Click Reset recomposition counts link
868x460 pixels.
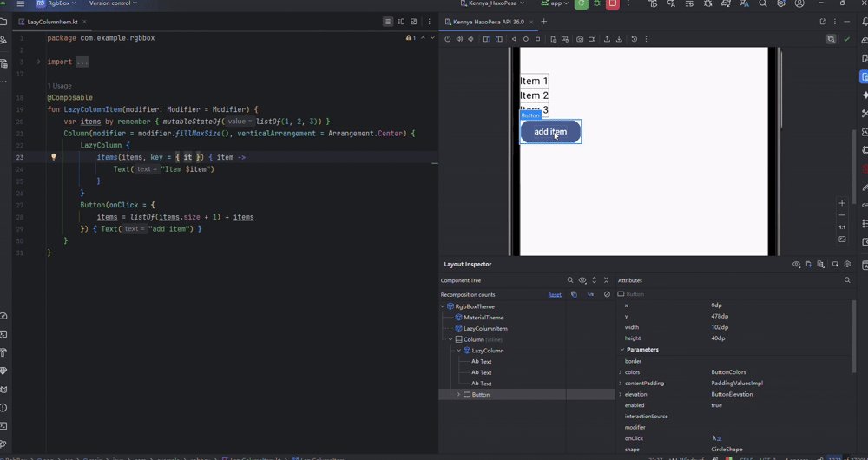pos(555,295)
